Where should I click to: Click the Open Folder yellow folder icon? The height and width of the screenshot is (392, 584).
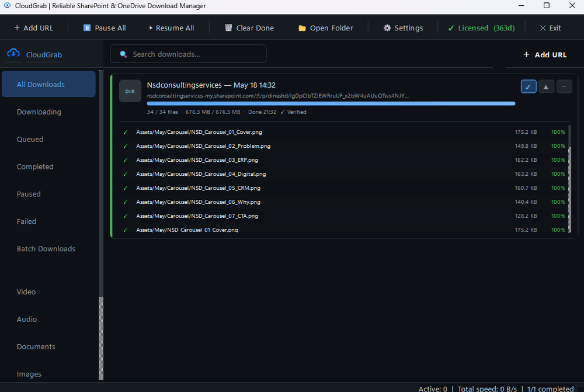tap(302, 28)
